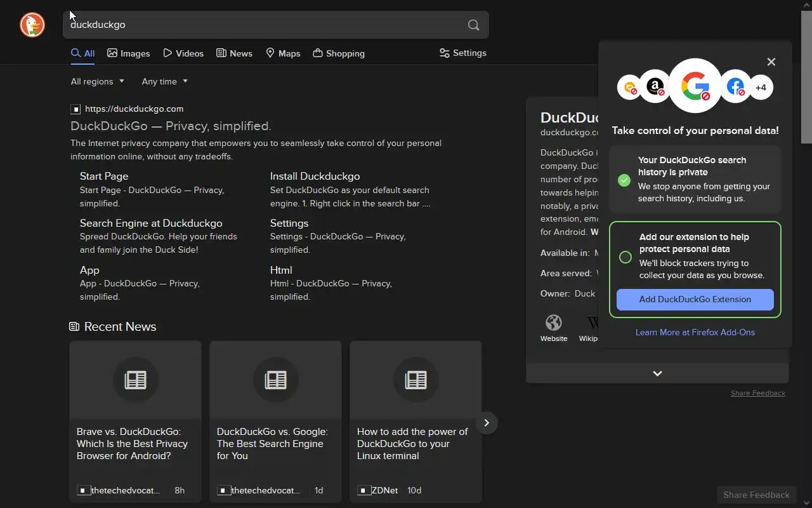Click the Google tracker icon in popup
812x508 pixels.
(x=695, y=86)
